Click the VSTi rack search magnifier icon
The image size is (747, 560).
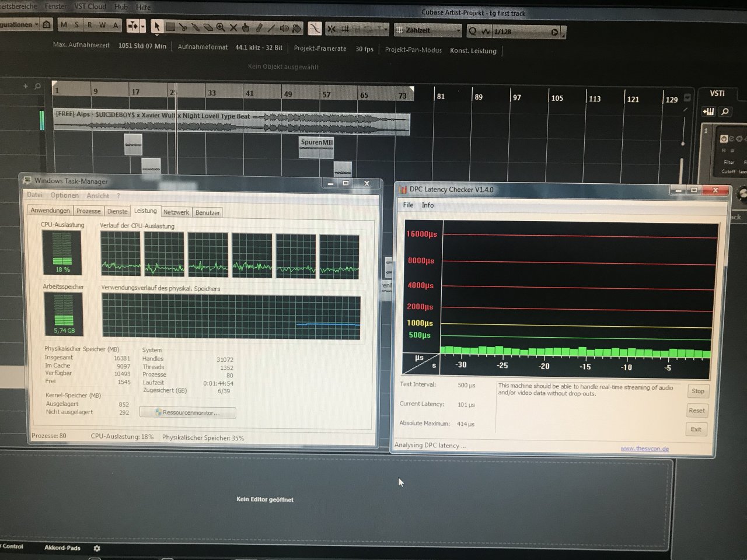(725, 111)
